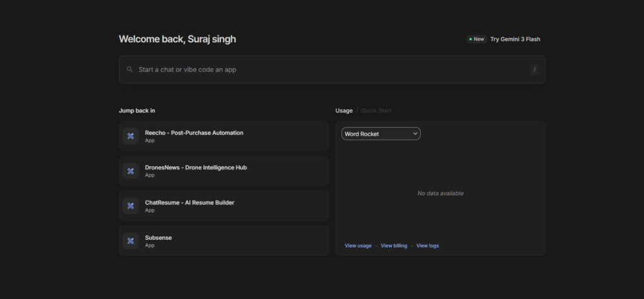Open the Word Rocket project dropdown
The width and height of the screenshot is (644, 299).
click(380, 133)
